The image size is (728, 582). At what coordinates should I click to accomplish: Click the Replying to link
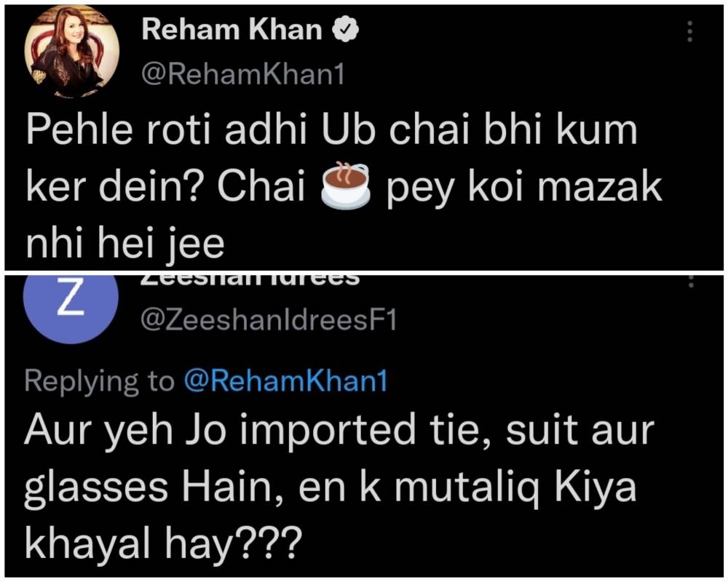click(95, 380)
